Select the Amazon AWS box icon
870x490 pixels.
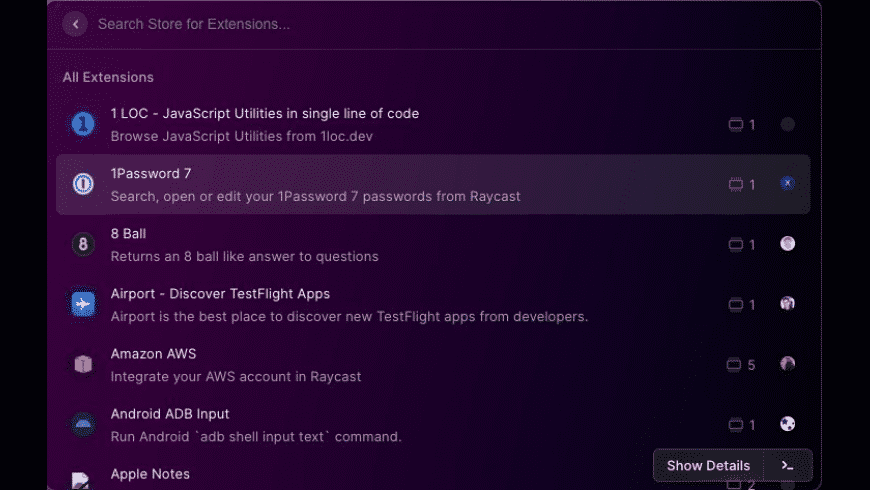[x=83, y=364]
